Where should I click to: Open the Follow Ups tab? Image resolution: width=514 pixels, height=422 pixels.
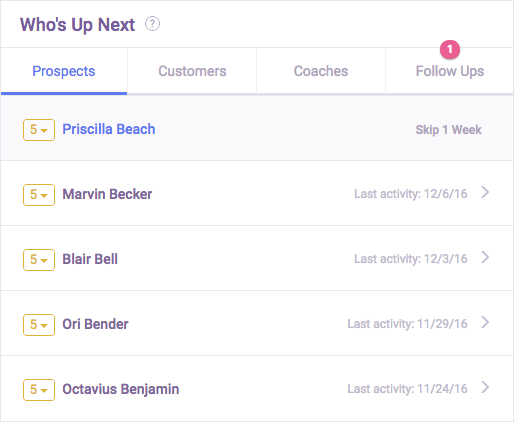(450, 71)
